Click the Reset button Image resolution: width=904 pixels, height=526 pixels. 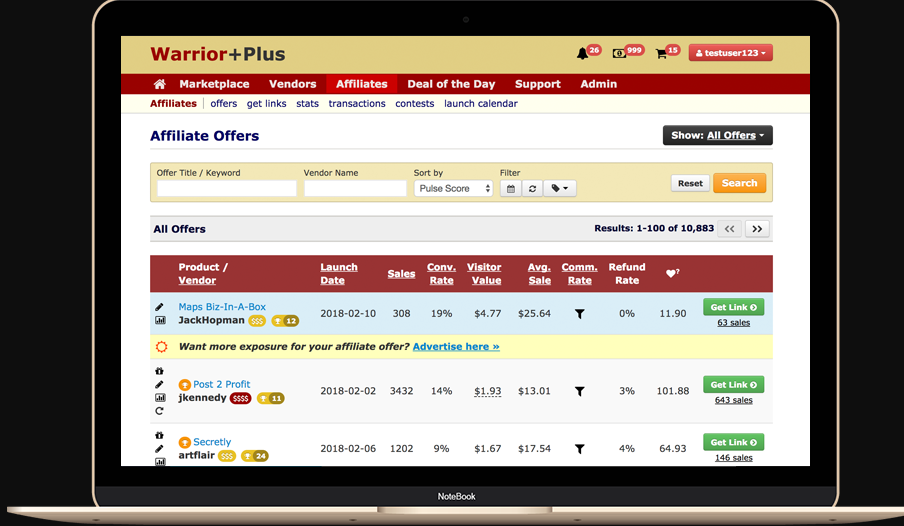tap(690, 183)
